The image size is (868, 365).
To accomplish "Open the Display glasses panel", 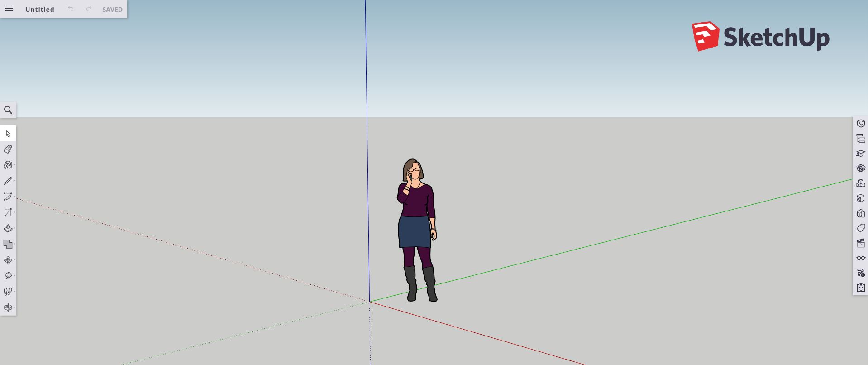I will click(861, 258).
